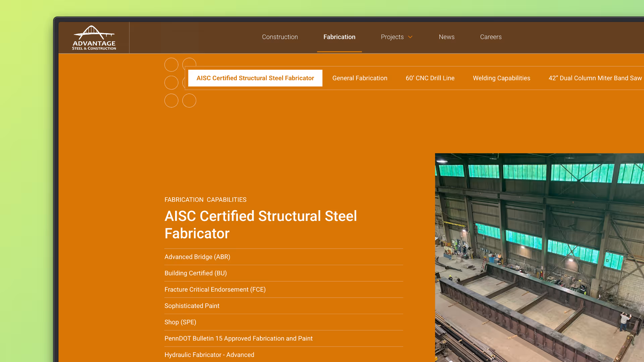This screenshot has height=362, width=644.
Task: Click the top-left decorative circle icon
Action: (171, 65)
